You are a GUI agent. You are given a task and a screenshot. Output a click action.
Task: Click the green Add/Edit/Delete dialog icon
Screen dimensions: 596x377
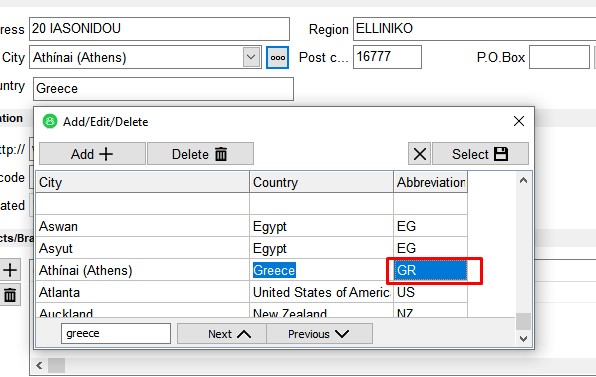[49, 122]
